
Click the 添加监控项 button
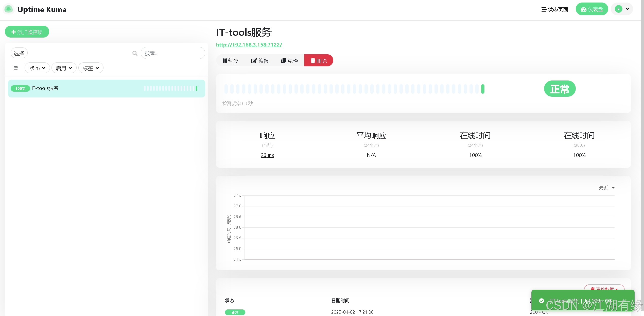(27, 32)
